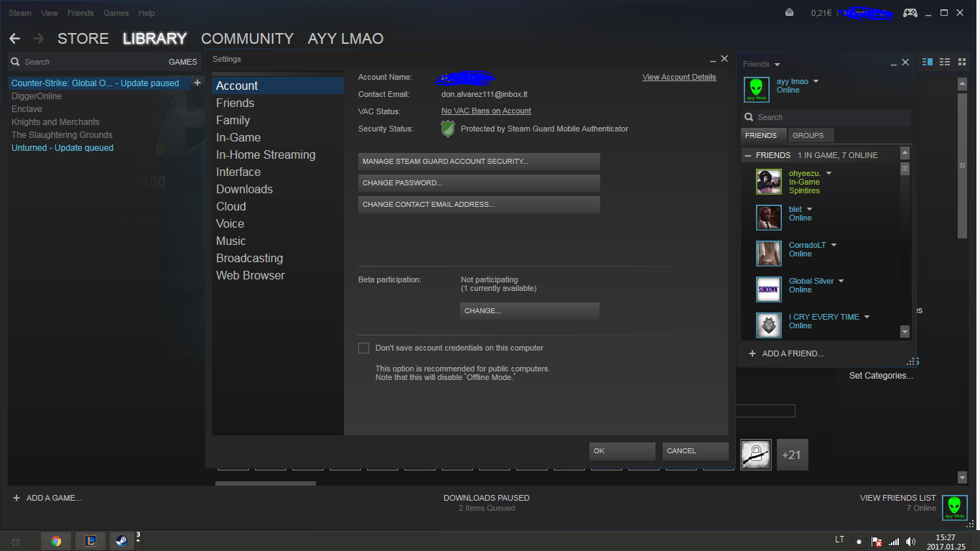Open the Games menu
This screenshot has height=551, width=980.
[116, 13]
